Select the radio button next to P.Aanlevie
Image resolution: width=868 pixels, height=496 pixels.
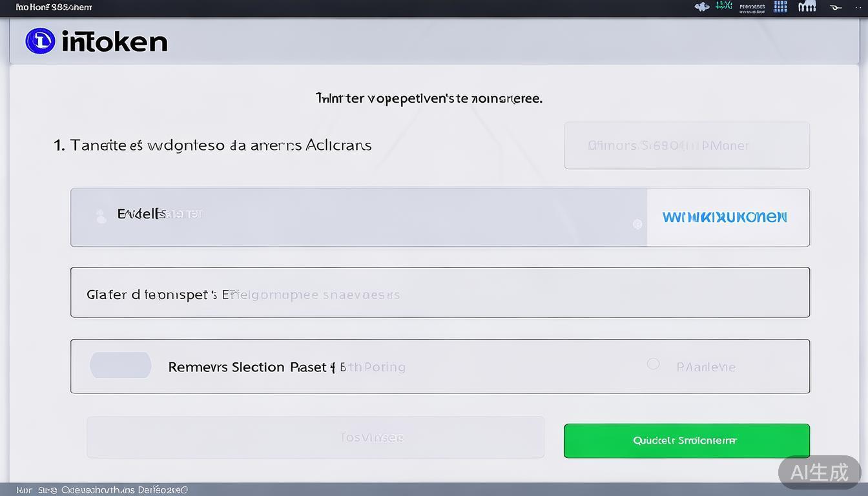point(653,364)
